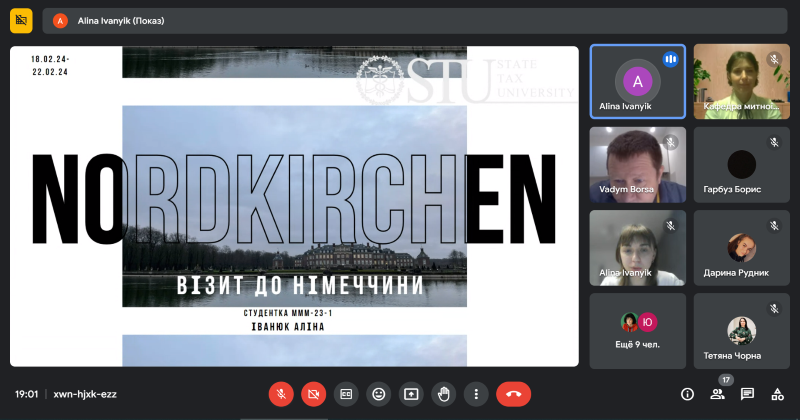
Task: Open meeting details info icon
Action: tap(687, 394)
